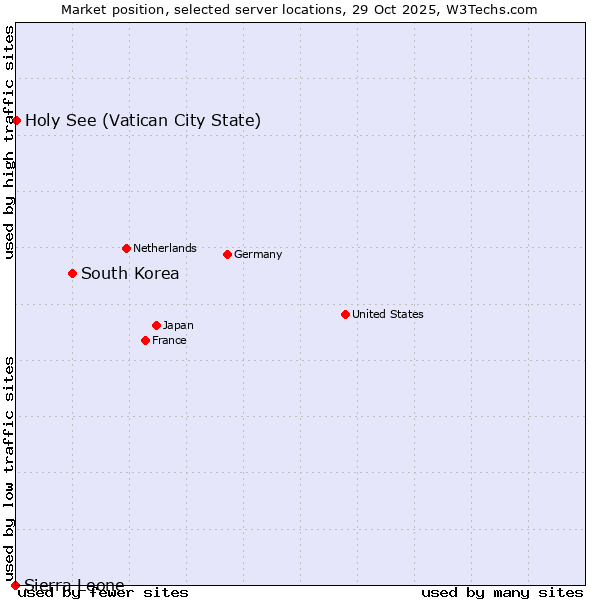The height and width of the screenshot is (600, 600).
Task: Click the Netherlands red data point
Action: 126,248
